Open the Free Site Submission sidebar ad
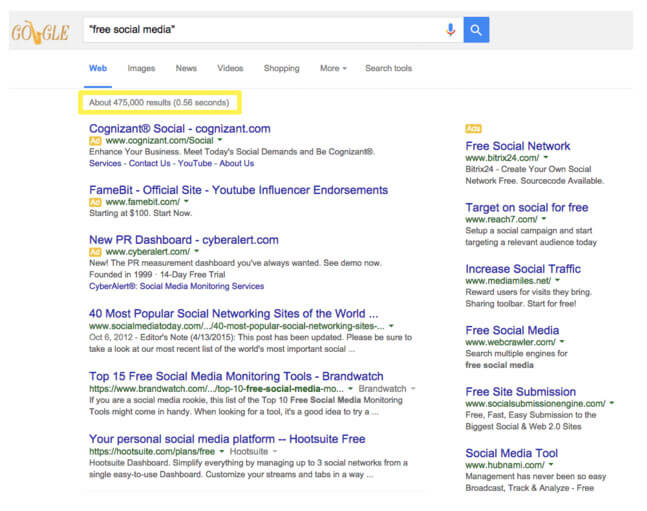The height and width of the screenshot is (511, 647). pyautogui.click(x=521, y=392)
